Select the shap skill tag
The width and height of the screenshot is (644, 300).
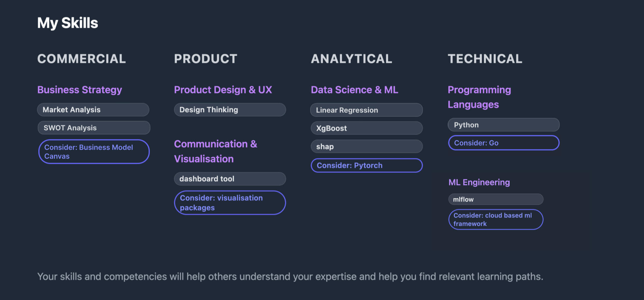coord(367,146)
